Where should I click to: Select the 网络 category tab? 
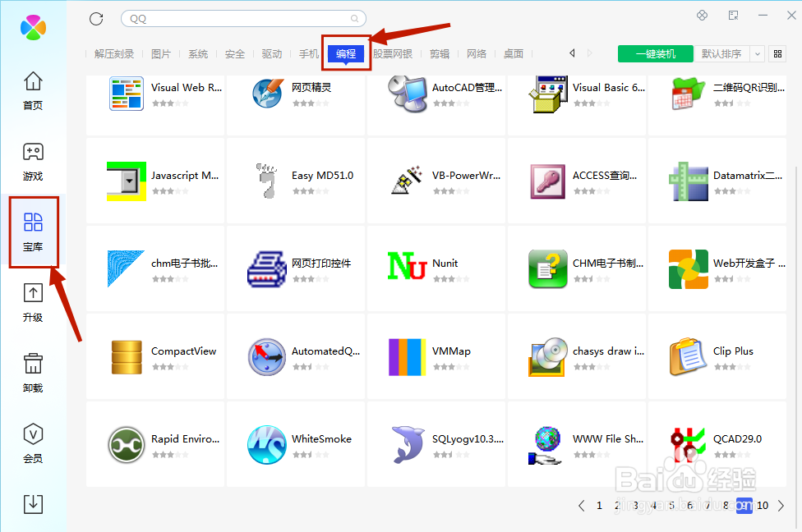click(477, 53)
